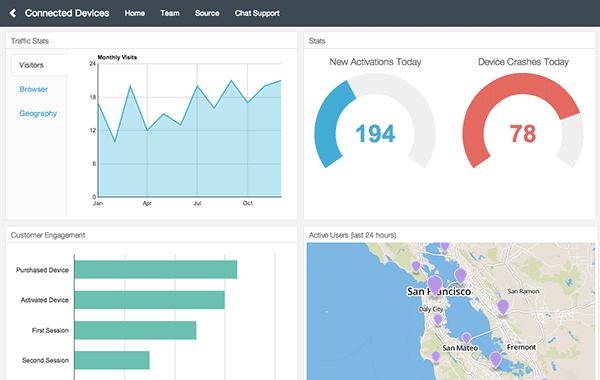
Task: Switch to the Browser tab
Action: click(34, 89)
